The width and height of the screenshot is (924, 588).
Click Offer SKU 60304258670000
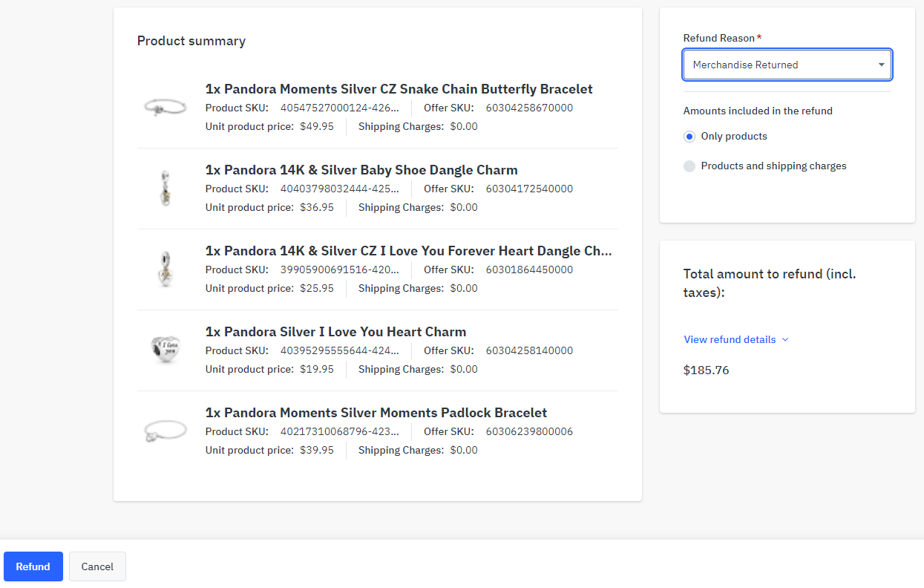(x=529, y=108)
